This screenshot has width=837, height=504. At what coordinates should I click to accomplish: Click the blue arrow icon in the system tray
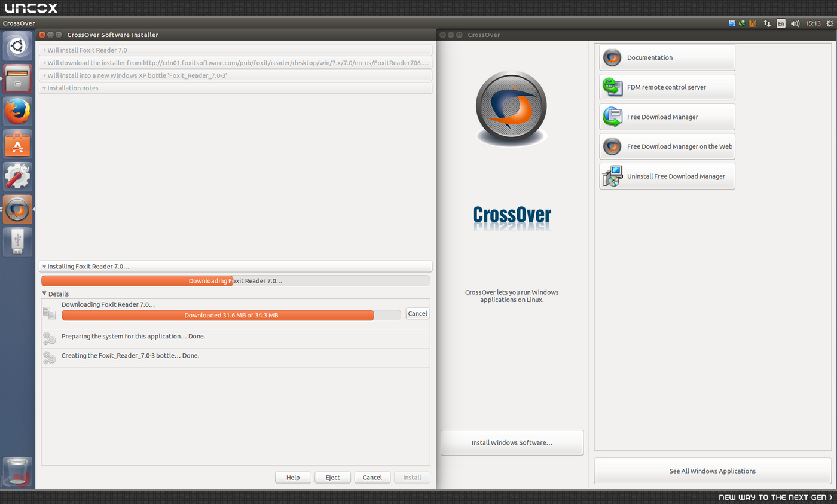[x=732, y=23]
